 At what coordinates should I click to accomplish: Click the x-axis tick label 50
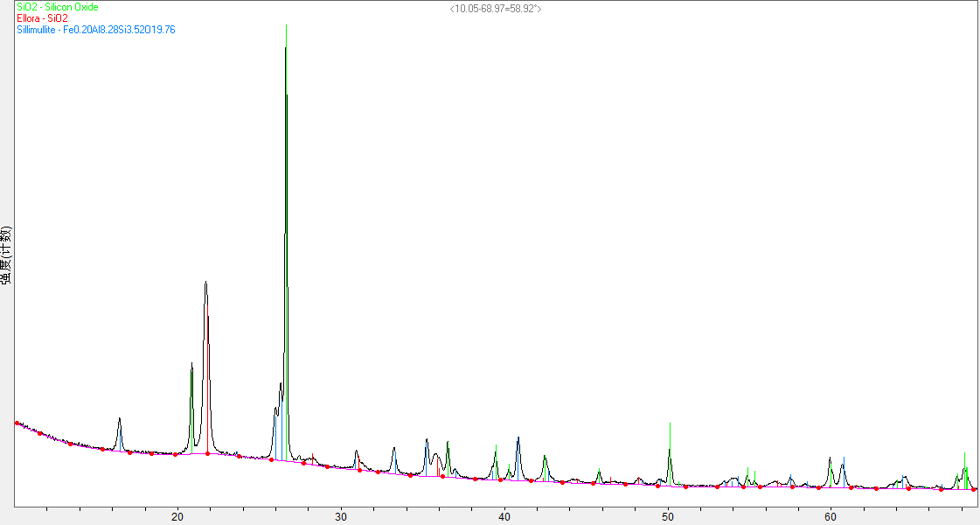[668, 517]
